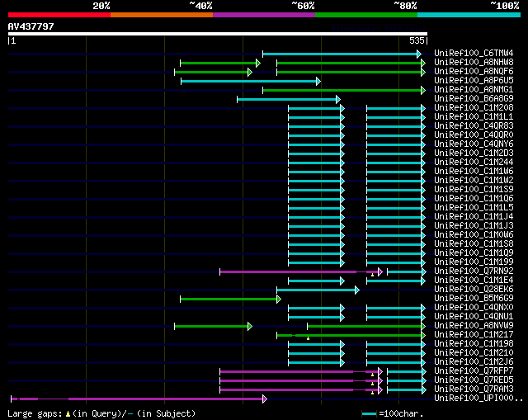
Task: Open the UniRef100_C4QR83 entry
Action: pos(474,126)
